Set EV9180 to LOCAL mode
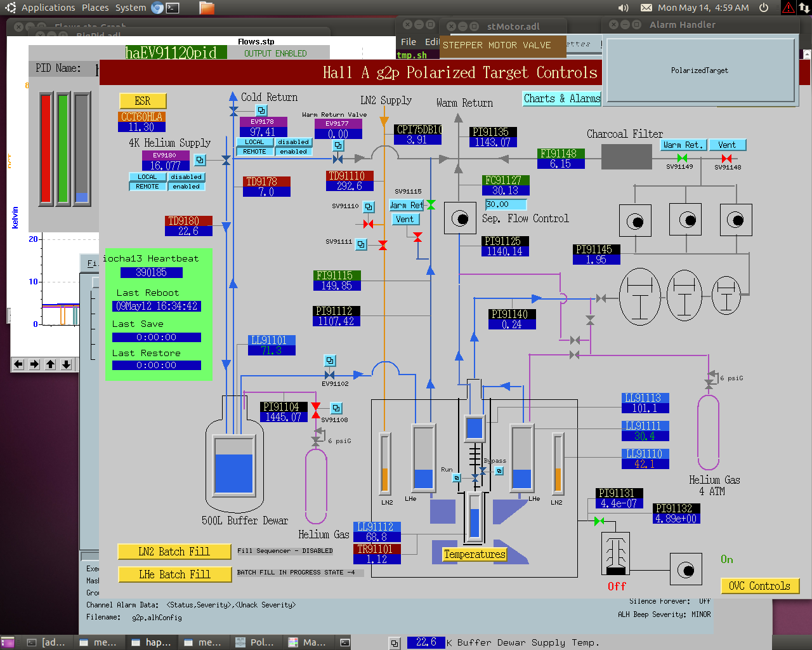Screen dimensions: 812x650 (x=147, y=177)
